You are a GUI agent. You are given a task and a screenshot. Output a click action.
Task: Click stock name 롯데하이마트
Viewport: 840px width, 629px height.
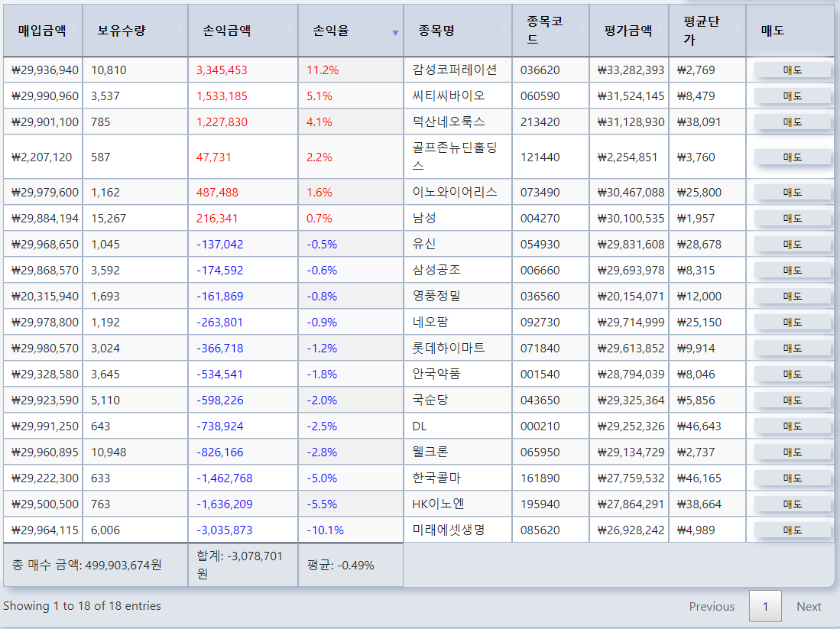point(449,348)
